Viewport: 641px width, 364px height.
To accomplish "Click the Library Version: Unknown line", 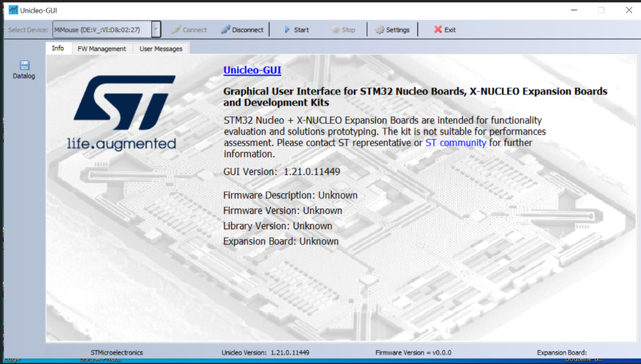I will (x=277, y=226).
